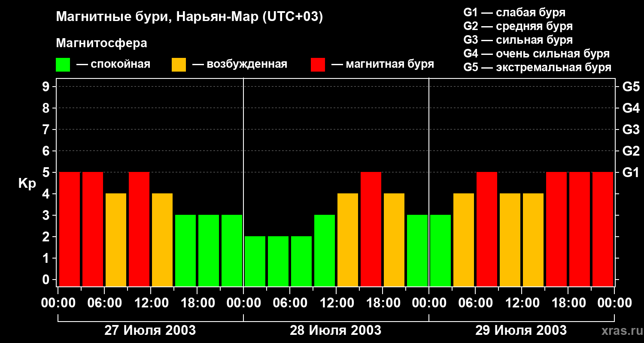Select the "G4 — очень сильная буря" legend line
The image size is (644, 343).
(x=537, y=54)
